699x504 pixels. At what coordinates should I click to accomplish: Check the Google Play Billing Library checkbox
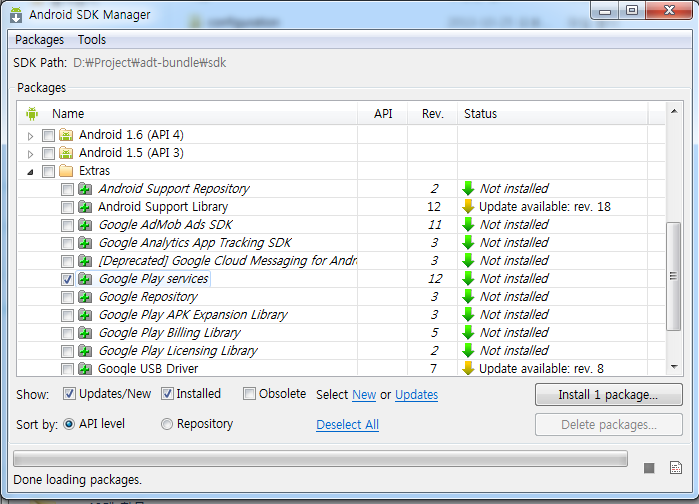pos(67,333)
